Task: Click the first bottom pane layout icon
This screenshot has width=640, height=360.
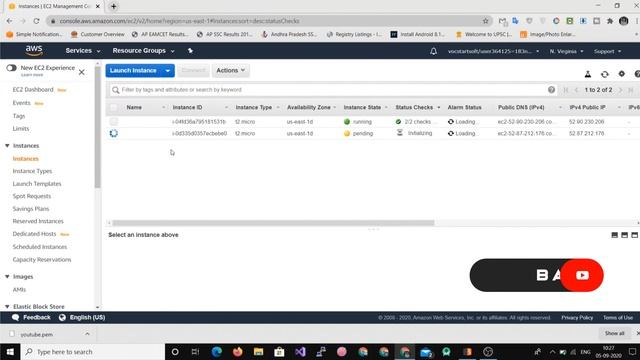Action: pos(614,235)
